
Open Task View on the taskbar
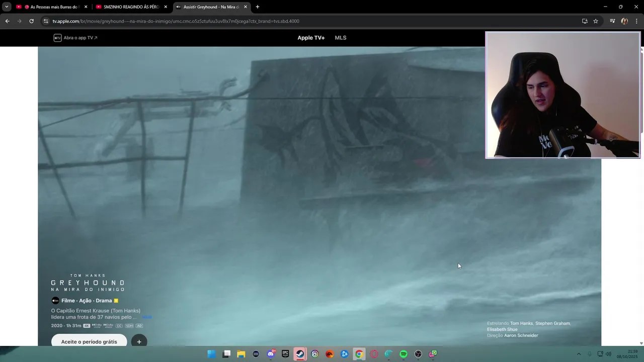pos(226,354)
